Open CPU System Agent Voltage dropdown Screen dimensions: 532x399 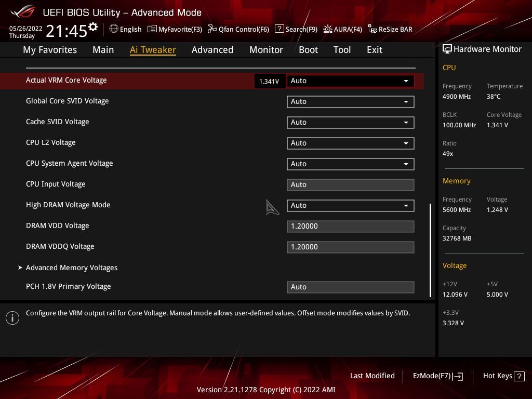(x=351, y=164)
